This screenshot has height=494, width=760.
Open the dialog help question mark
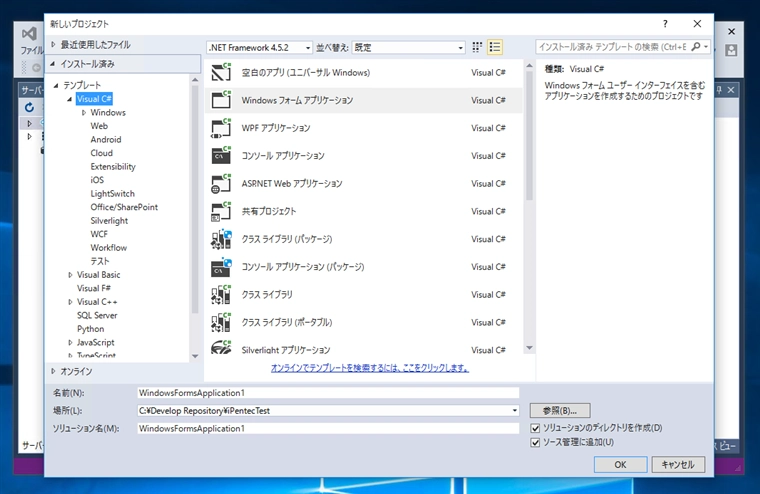pos(665,24)
